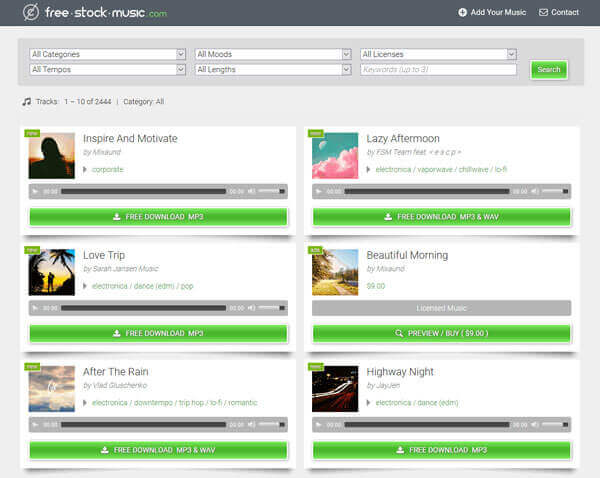Open the After The Rain track title

pyautogui.click(x=116, y=372)
